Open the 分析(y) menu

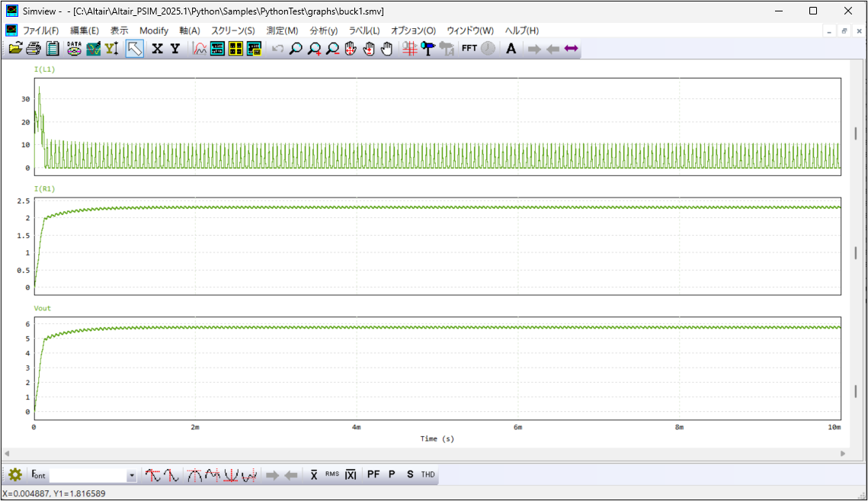pos(323,31)
